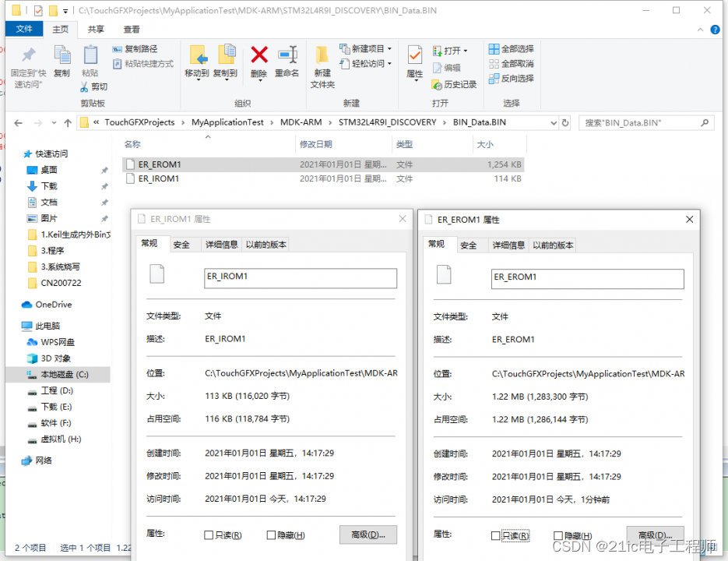Open the 查看 ribbon tab
Screen dimensions: 728x561
pos(131,28)
